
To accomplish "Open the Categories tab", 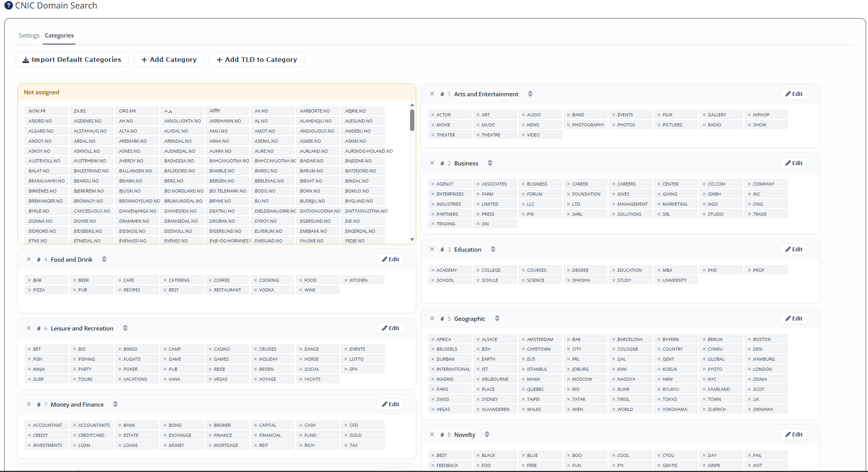I will pyautogui.click(x=59, y=36).
